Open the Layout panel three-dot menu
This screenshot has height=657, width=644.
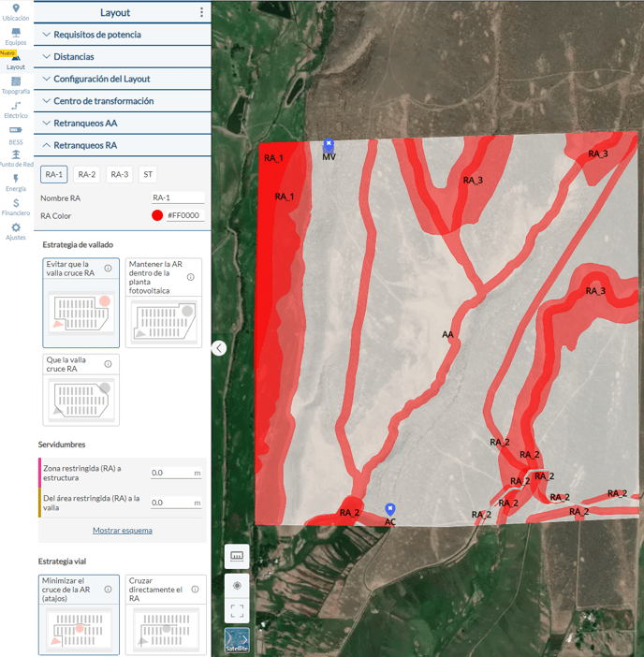coord(201,12)
